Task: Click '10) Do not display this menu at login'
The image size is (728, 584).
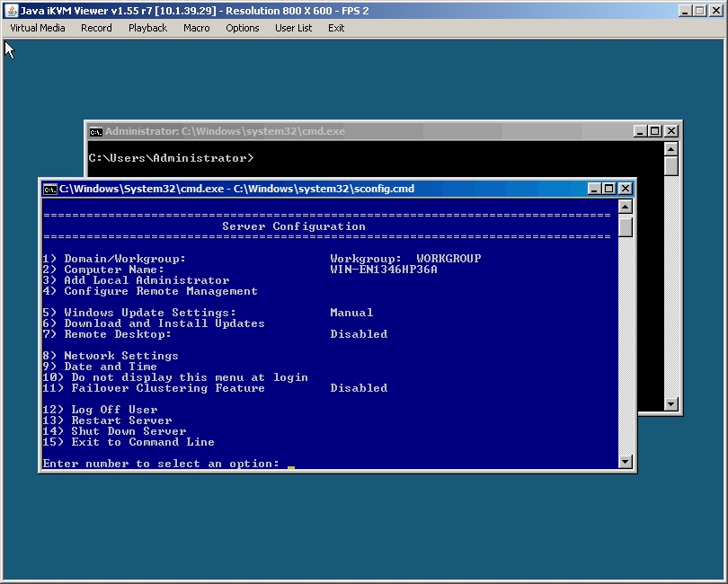Action: click(175, 377)
